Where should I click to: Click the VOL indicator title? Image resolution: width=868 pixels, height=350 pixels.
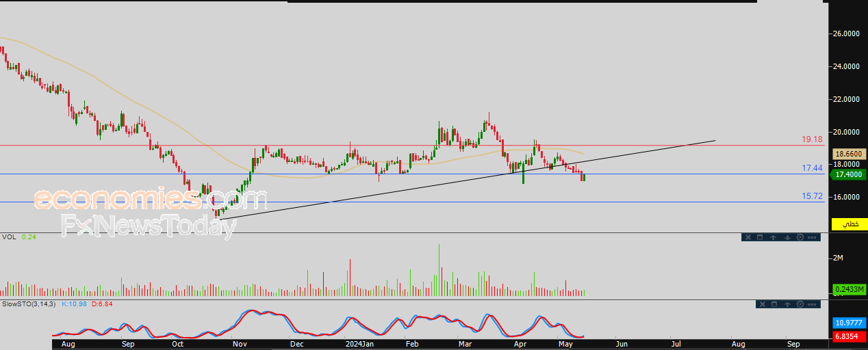pos(9,237)
